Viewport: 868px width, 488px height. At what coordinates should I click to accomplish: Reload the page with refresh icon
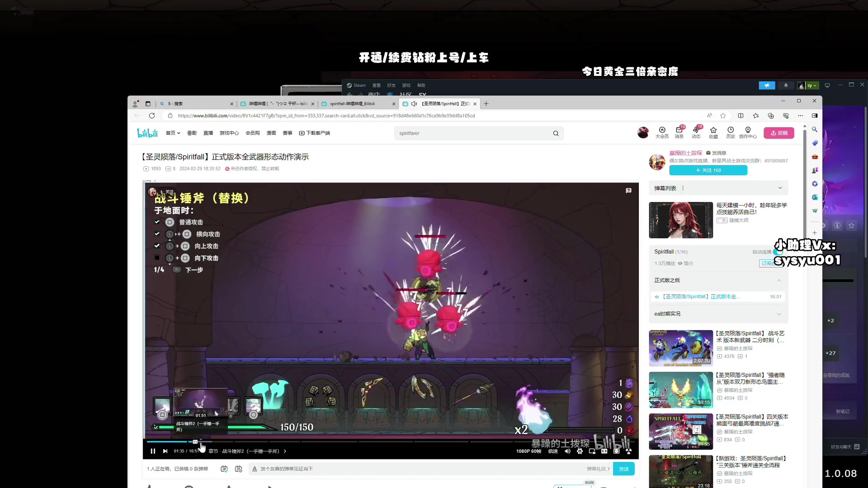152,116
